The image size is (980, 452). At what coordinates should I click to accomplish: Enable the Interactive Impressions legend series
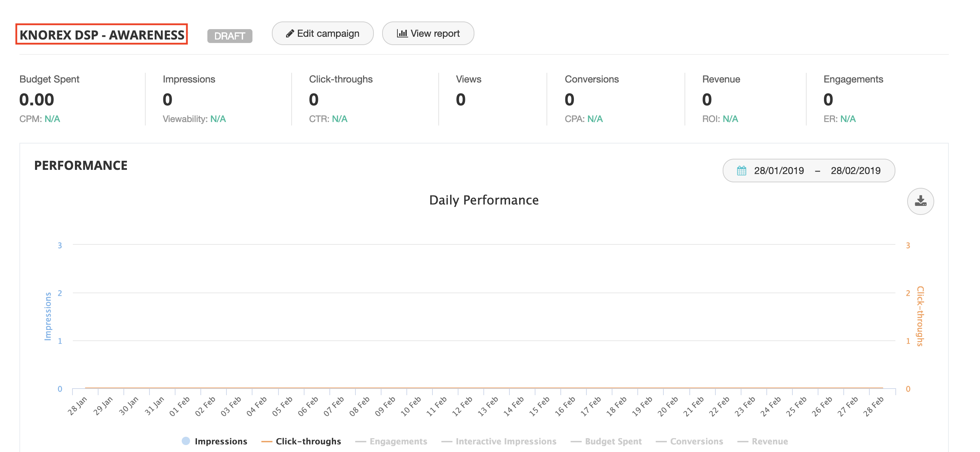(x=499, y=441)
